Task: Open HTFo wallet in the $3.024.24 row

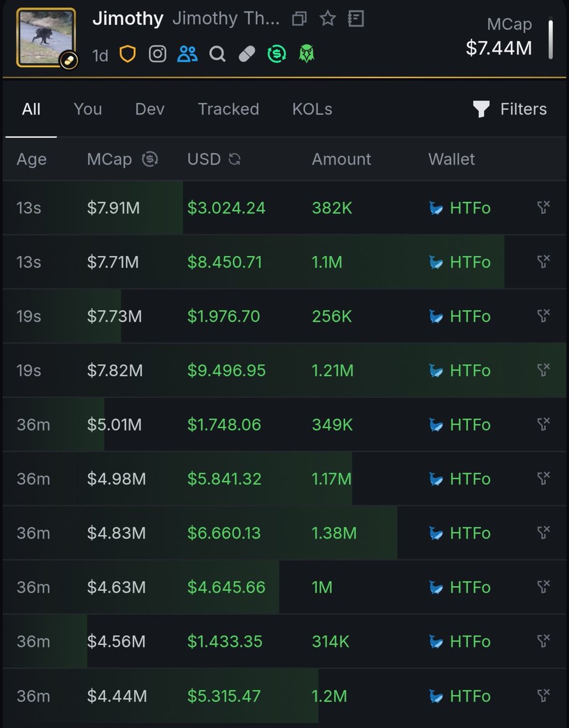Action: (x=470, y=208)
